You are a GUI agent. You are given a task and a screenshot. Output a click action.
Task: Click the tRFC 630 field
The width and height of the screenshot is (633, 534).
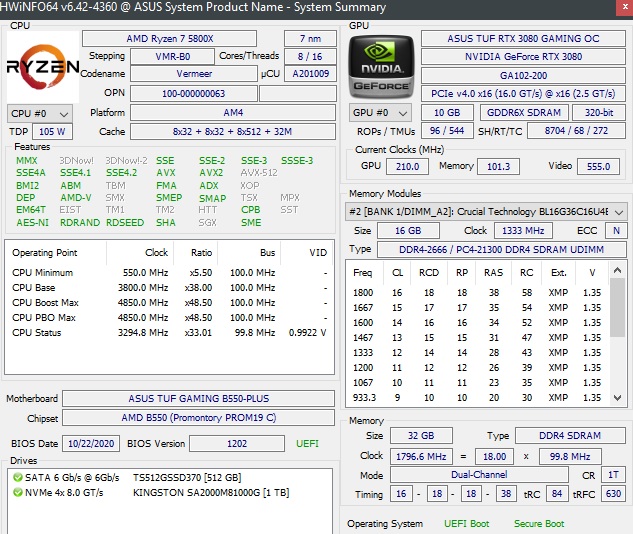pos(613,494)
